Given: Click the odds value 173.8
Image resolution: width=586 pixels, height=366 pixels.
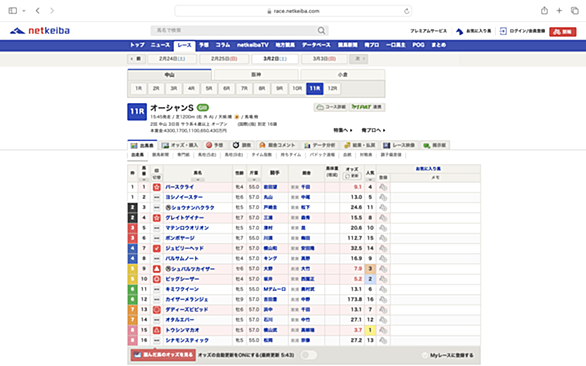Looking at the screenshot, I should 354,299.
